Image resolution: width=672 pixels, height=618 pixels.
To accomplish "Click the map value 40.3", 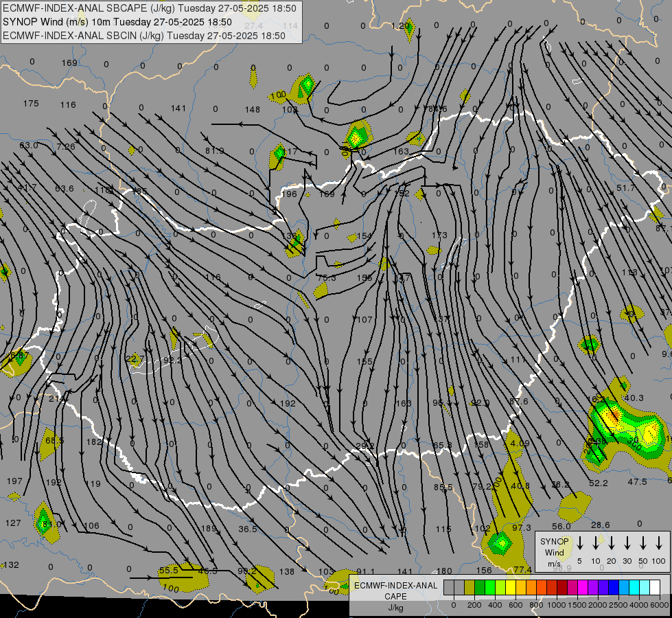I will coord(634,398).
